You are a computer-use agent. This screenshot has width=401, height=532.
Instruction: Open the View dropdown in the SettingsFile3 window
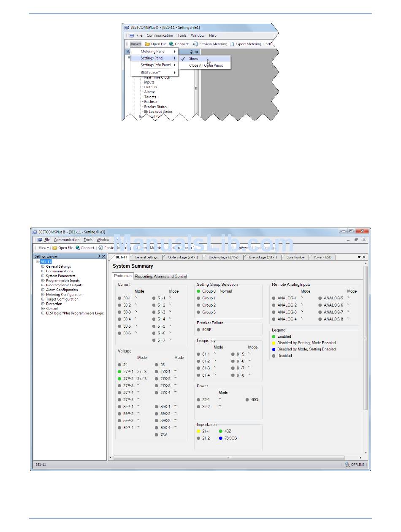[43, 248]
